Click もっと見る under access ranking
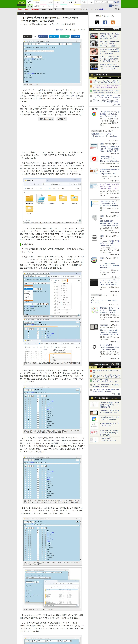 pyautogui.click(x=116, y=105)
